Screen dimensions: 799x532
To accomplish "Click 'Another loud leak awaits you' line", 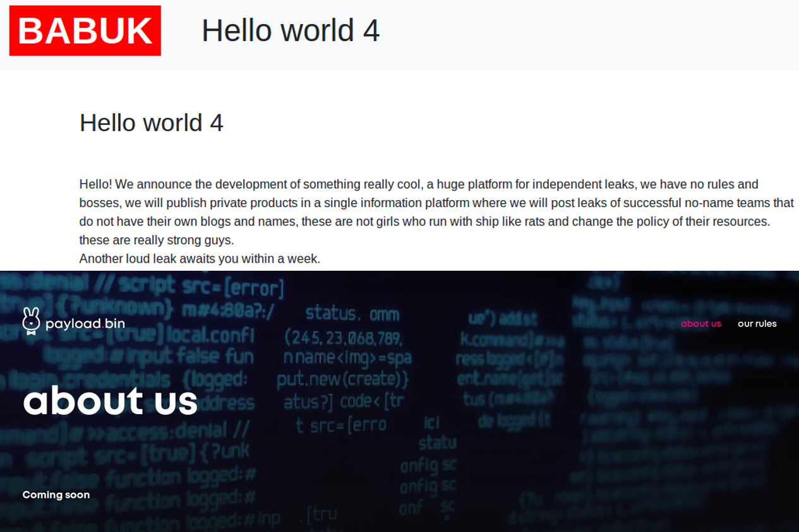I will pyautogui.click(x=200, y=259).
